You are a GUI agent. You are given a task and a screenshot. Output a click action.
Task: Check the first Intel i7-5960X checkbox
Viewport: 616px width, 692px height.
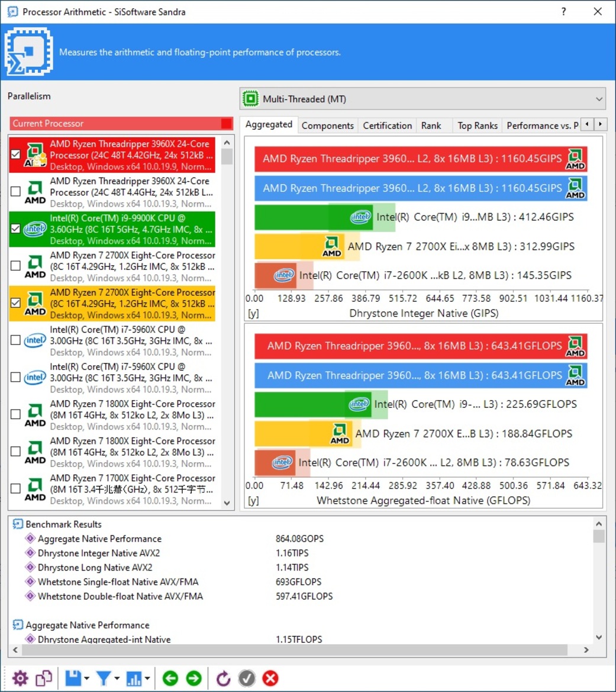pos(15,340)
